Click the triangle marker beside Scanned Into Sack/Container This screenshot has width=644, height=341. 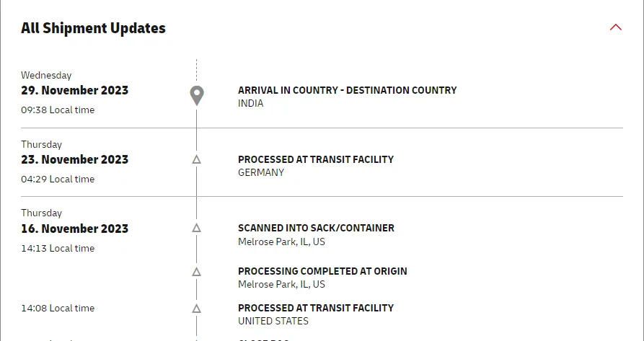(196, 228)
